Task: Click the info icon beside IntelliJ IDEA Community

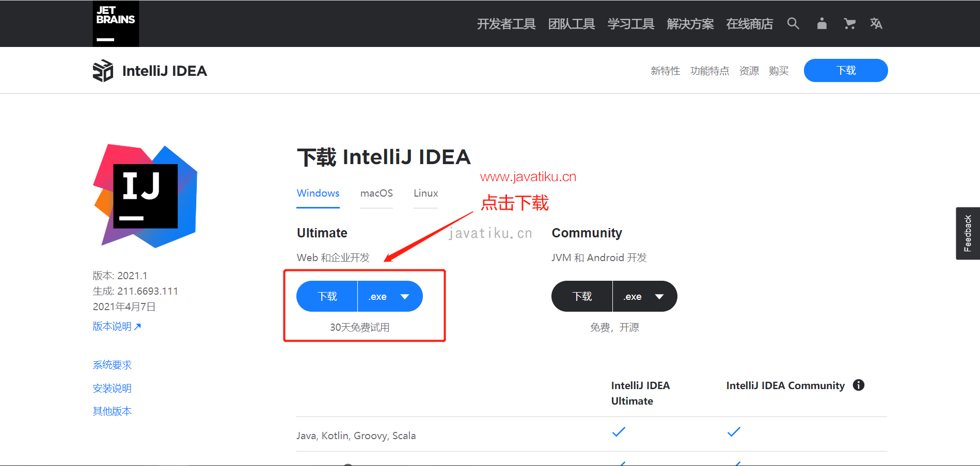Action: (858, 385)
